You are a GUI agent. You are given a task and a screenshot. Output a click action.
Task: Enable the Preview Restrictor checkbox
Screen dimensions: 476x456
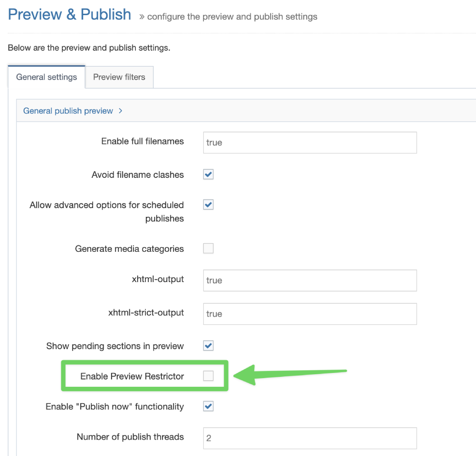click(x=209, y=376)
